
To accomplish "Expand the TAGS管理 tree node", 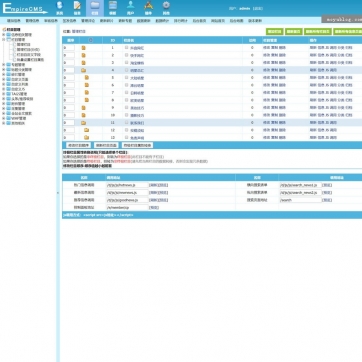I will coord(4,94).
